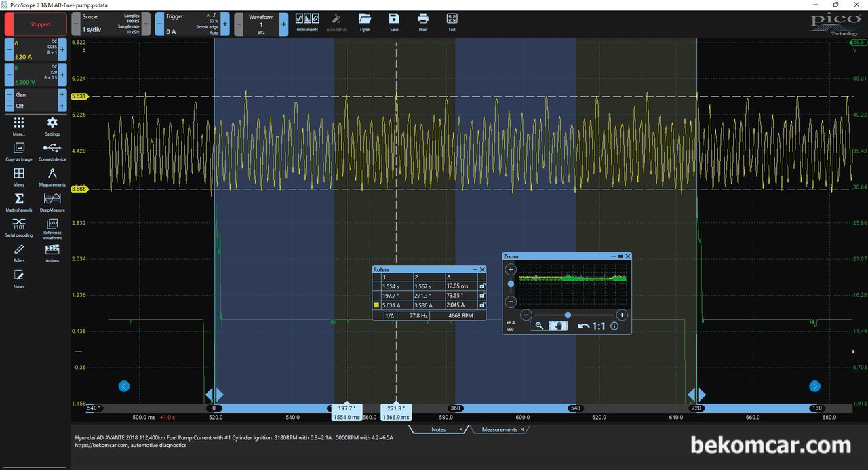Click vertical zoom in plus in Zoom window
This screenshot has height=470, width=868.
click(x=511, y=269)
